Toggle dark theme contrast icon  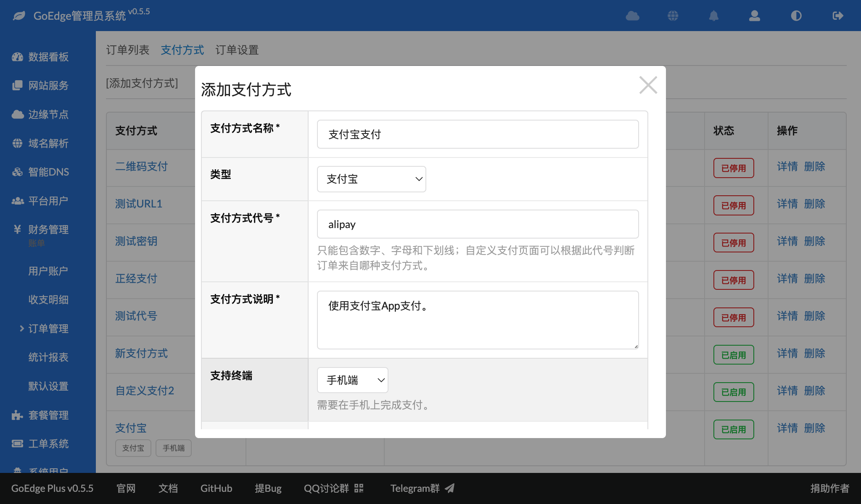(796, 16)
